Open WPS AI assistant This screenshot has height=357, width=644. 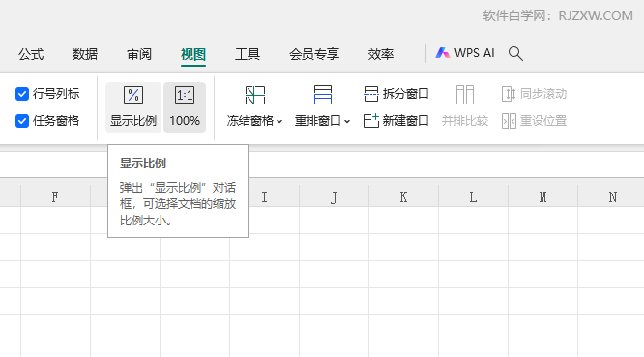point(465,53)
